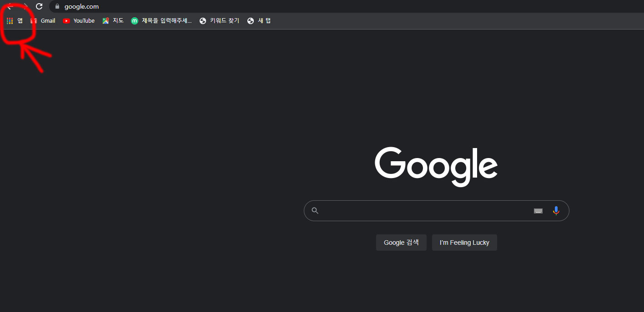Start voice search with the microphone icon

(x=556, y=211)
